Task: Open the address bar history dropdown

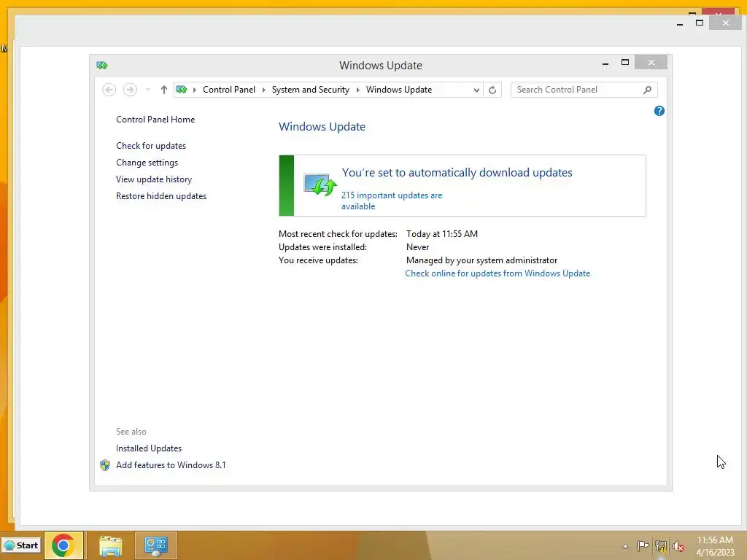Action: click(x=476, y=90)
